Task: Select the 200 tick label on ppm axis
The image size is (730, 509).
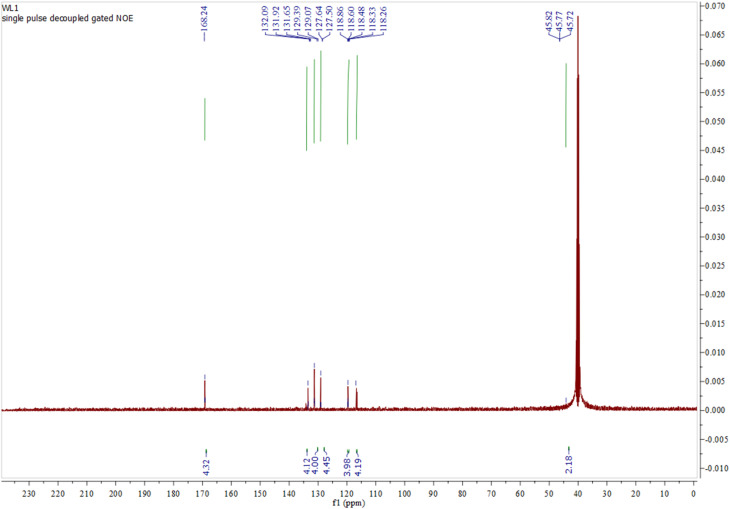Action: point(115,494)
